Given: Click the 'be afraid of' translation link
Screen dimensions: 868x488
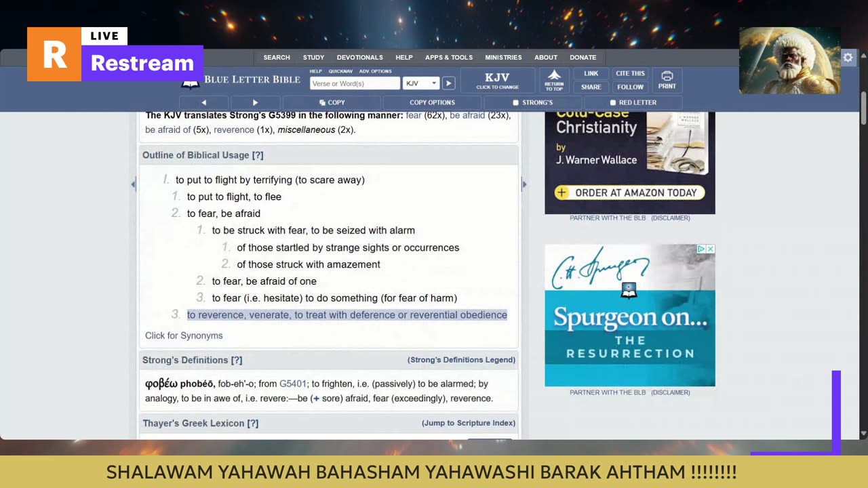Looking at the screenshot, I should click(x=167, y=129).
